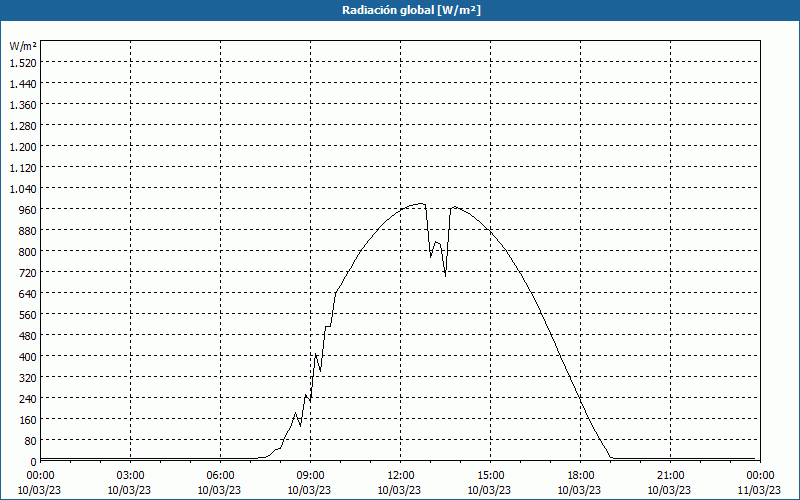Click the 15:00 time axis label
This screenshot has width=800, height=500.
pos(490,476)
